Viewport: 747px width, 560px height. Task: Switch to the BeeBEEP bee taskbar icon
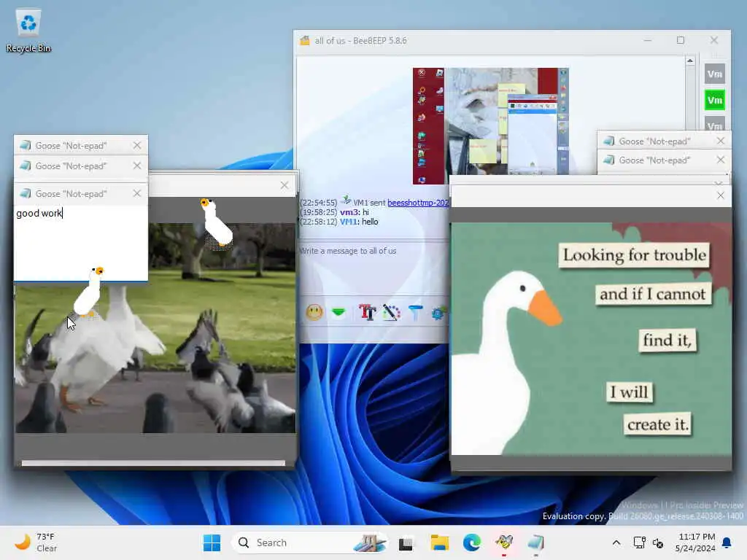tap(504, 542)
